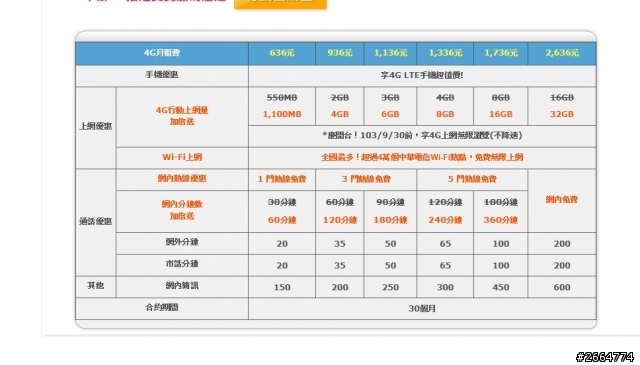Select the 1,336元 plan column header
The height and width of the screenshot is (365, 640).
(x=445, y=53)
